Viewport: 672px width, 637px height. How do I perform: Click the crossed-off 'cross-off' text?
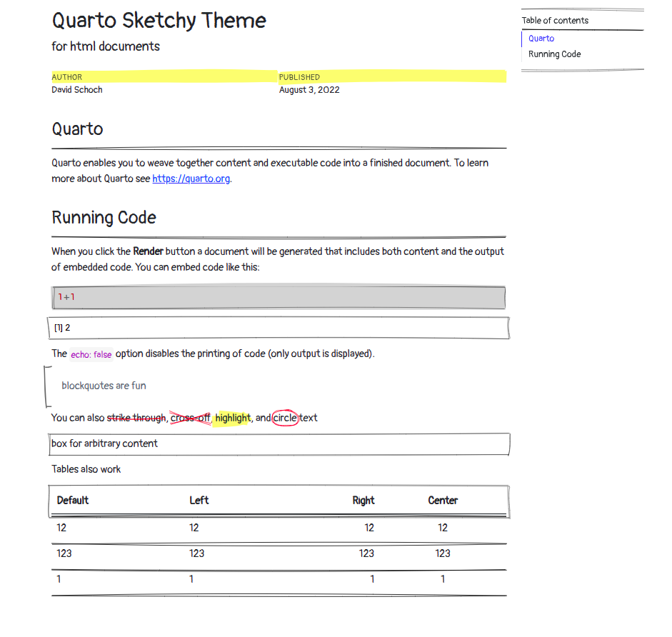pyautogui.click(x=190, y=418)
